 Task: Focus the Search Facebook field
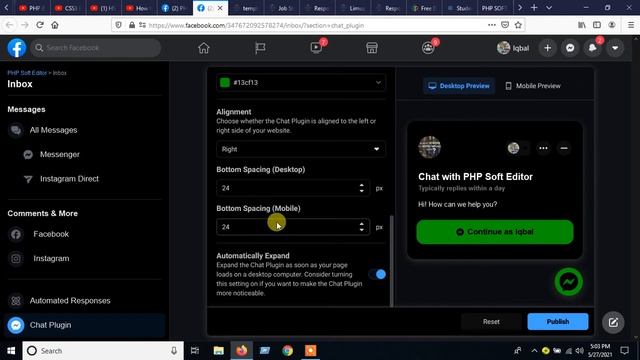coord(96,48)
